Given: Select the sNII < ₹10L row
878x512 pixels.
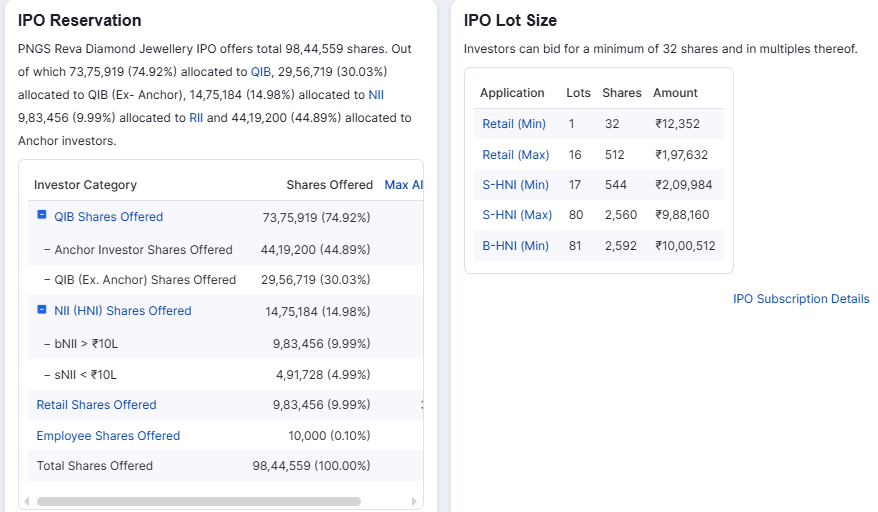Looking at the screenshot, I should [x=225, y=375].
